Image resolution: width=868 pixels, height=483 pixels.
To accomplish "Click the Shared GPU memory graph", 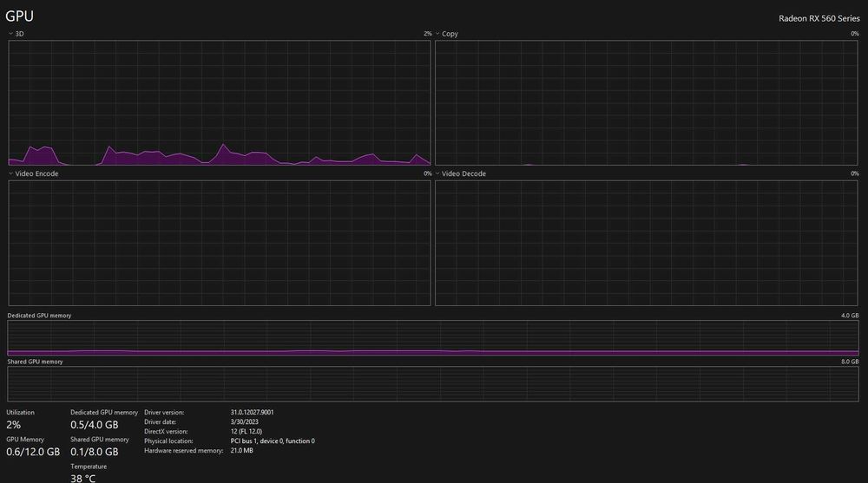I will pos(433,384).
